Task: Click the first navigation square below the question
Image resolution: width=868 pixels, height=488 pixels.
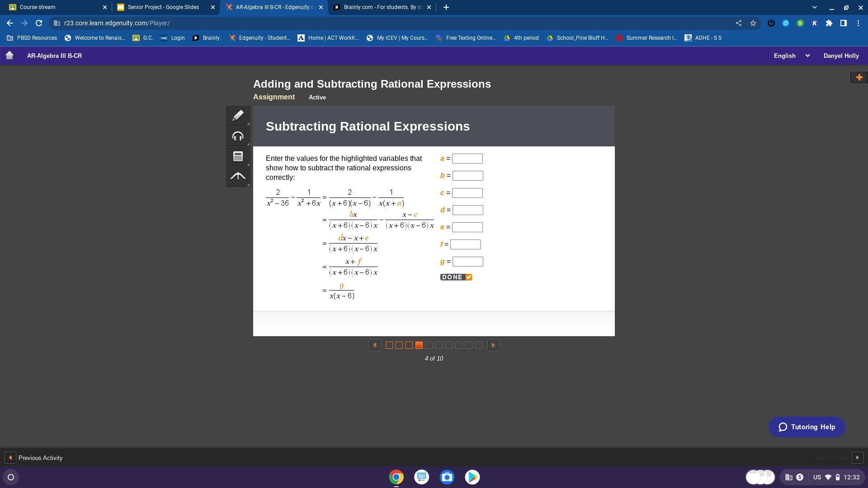Action: click(x=389, y=345)
